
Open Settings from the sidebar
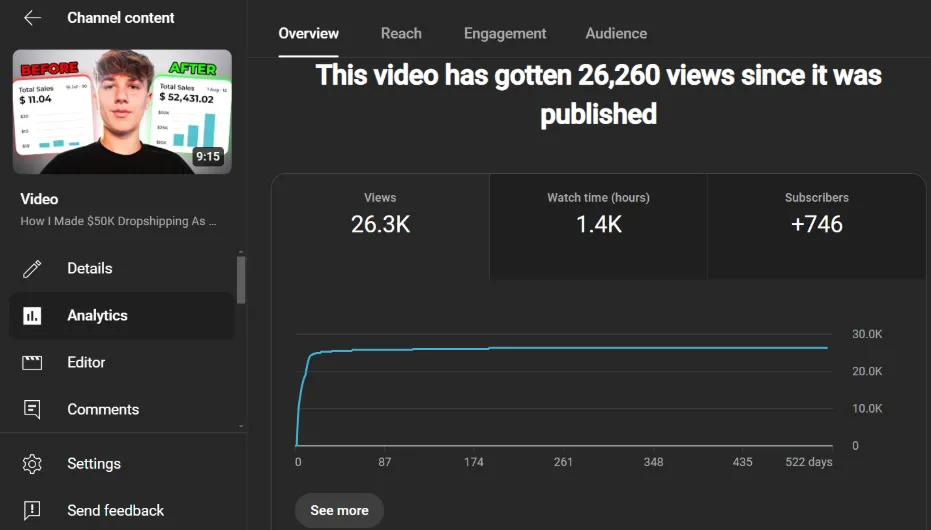122,464
